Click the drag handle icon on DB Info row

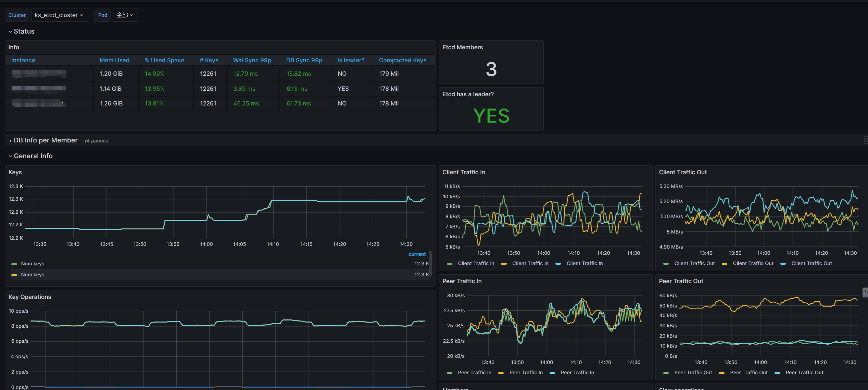click(x=865, y=140)
